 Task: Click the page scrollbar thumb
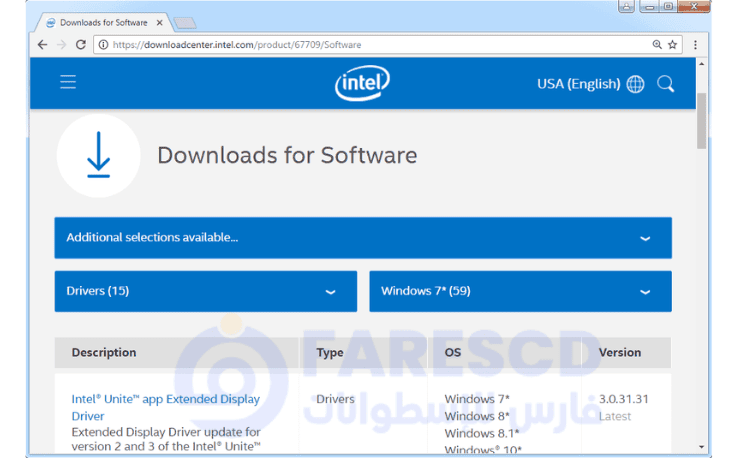[x=701, y=121]
